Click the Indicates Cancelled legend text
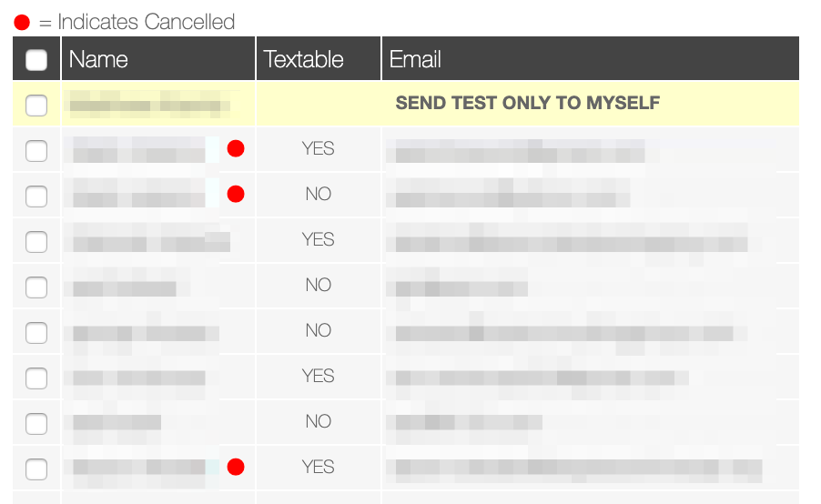The height and width of the screenshot is (504, 821). coord(146,23)
